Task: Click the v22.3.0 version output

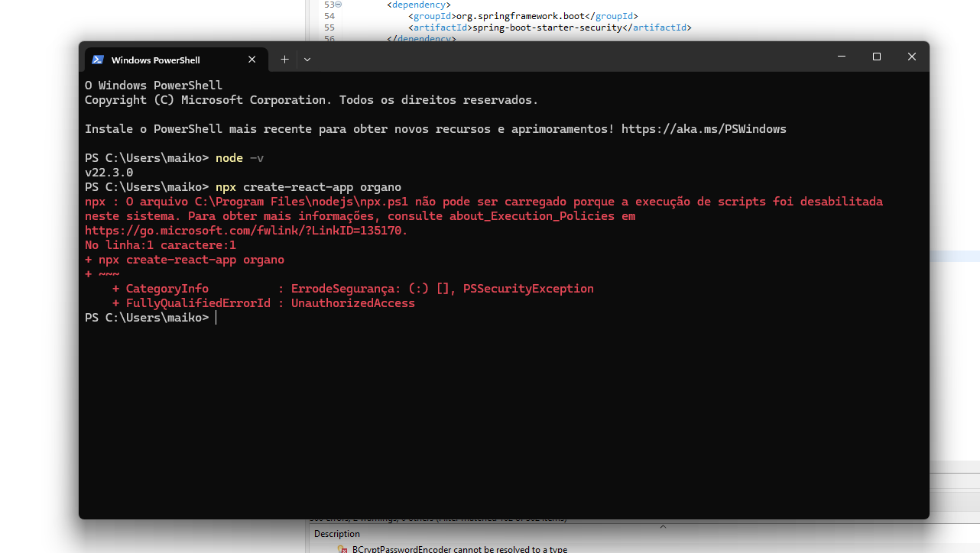Action: [109, 173]
